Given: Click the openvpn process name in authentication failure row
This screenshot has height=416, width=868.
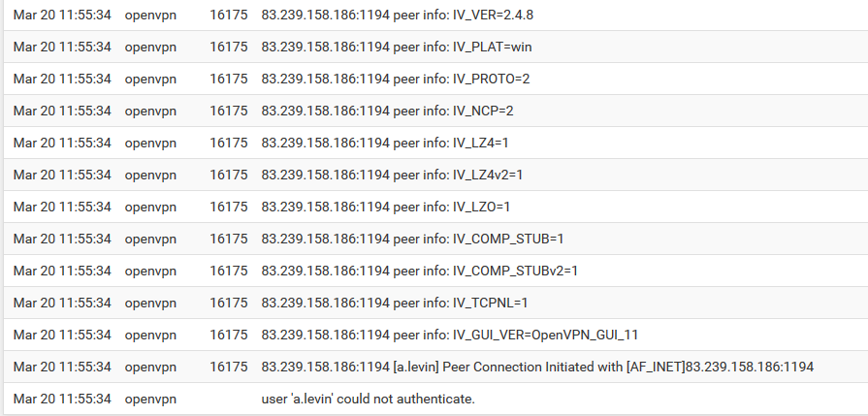Looking at the screenshot, I should tap(150, 399).
